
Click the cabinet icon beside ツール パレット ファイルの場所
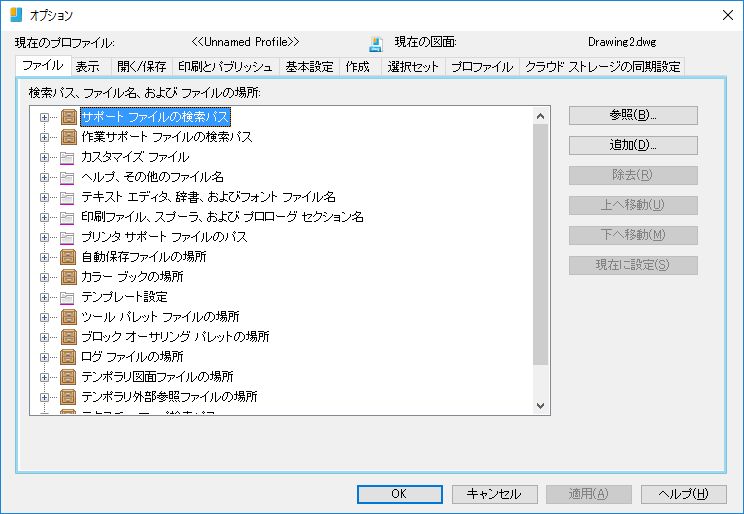pyautogui.click(x=69, y=317)
